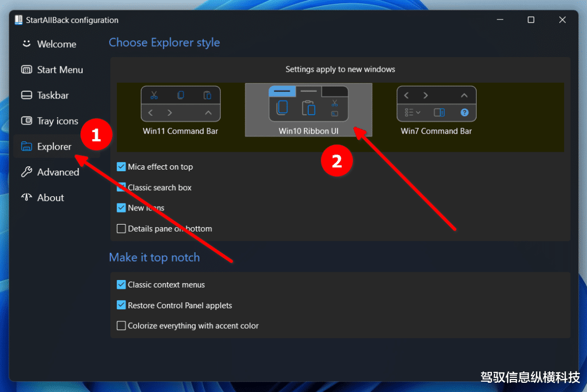Click the About sidebar icon
The height and width of the screenshot is (392, 587).
[27, 197]
